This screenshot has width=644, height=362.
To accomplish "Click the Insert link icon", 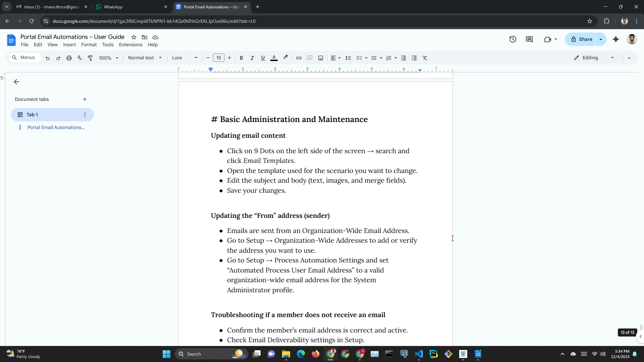I will pos(299,58).
